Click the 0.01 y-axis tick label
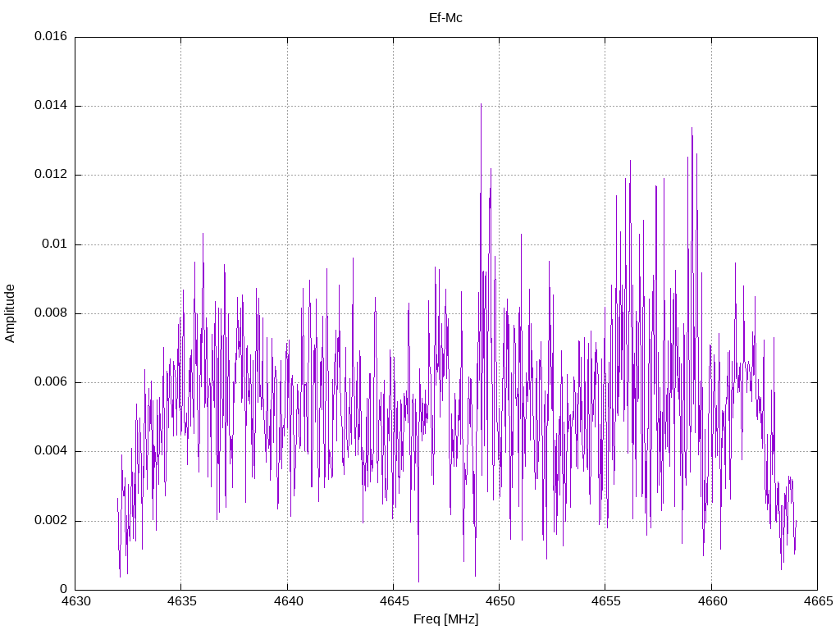The width and height of the screenshot is (840, 630). [55, 244]
